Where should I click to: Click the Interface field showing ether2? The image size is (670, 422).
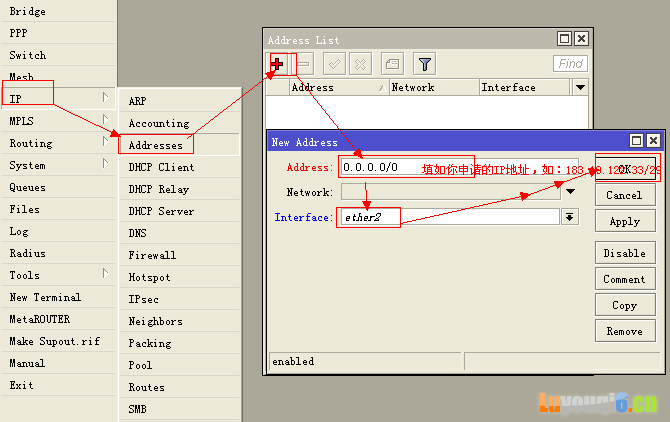450,217
